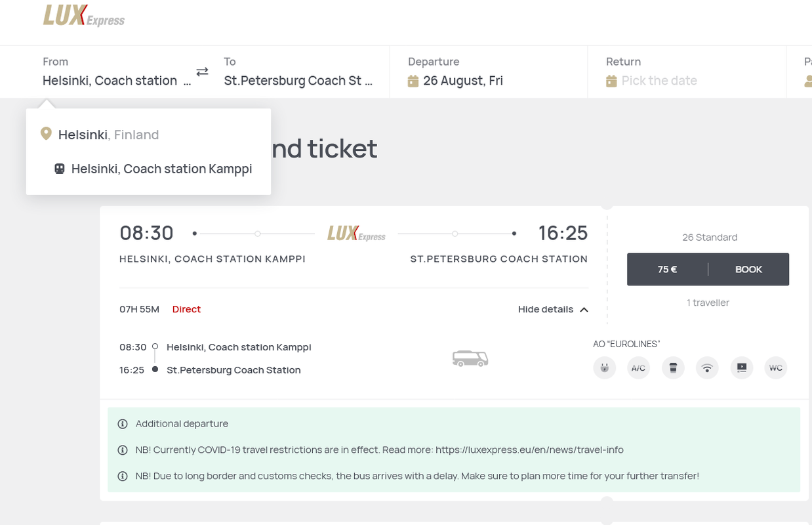Click the bus vehicle icon in trip details
Viewport: 812px width, 525px height.
click(x=470, y=358)
